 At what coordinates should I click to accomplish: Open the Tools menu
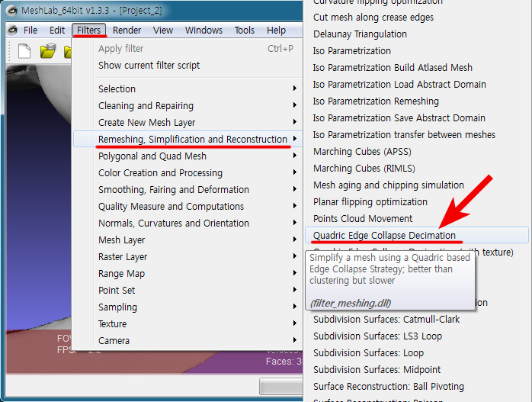click(245, 31)
